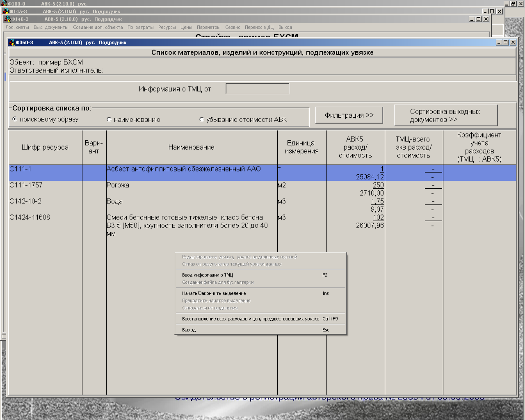The image size is (525, 420).
Task: Expand the Фильтрация >> panel
Action: (x=349, y=115)
